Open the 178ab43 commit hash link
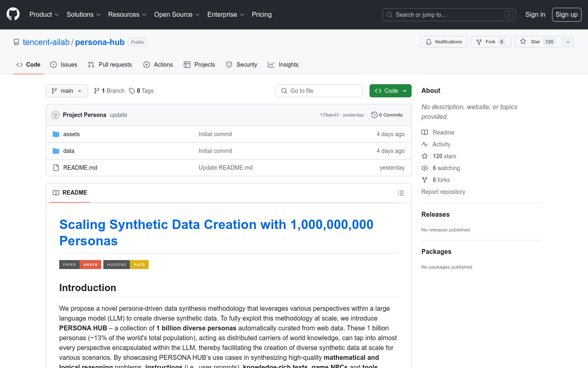588x368 pixels. tap(329, 115)
